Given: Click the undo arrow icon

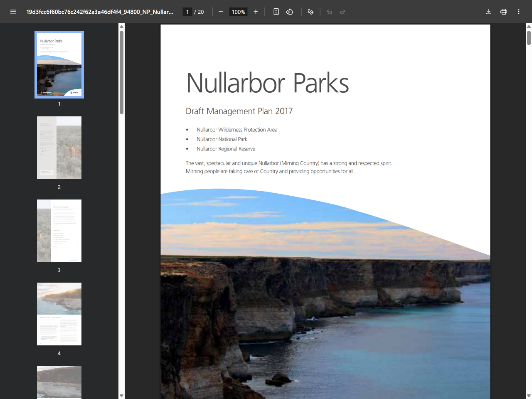Looking at the screenshot, I should tap(329, 12).
